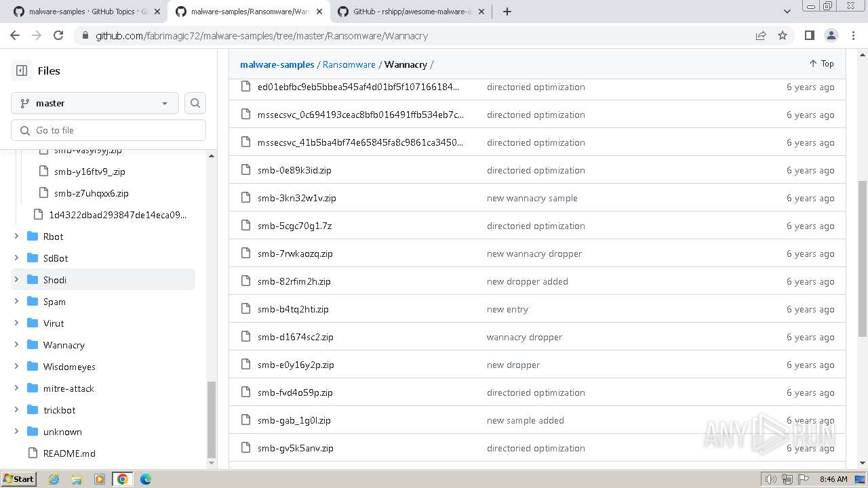Open mssecsvc_0c694193ceac8bfb... file
The image size is (868, 488).
pos(361,115)
